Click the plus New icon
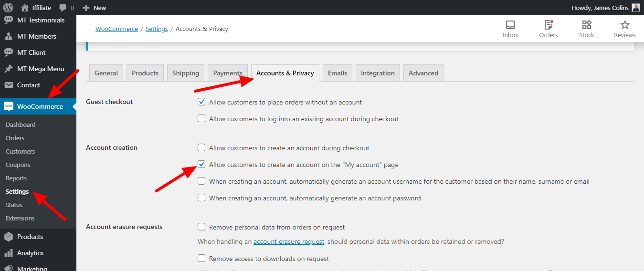Screen dimensions: 644x271 pos(86,8)
